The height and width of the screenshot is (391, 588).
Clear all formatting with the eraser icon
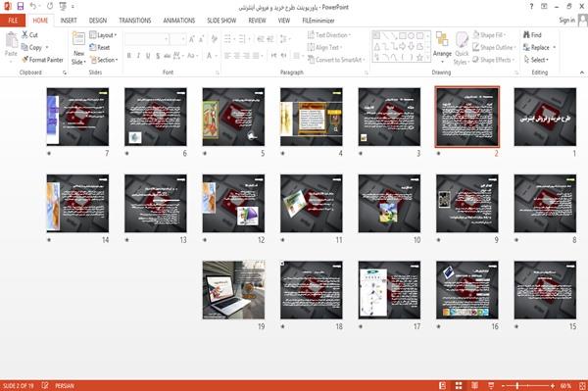214,39
